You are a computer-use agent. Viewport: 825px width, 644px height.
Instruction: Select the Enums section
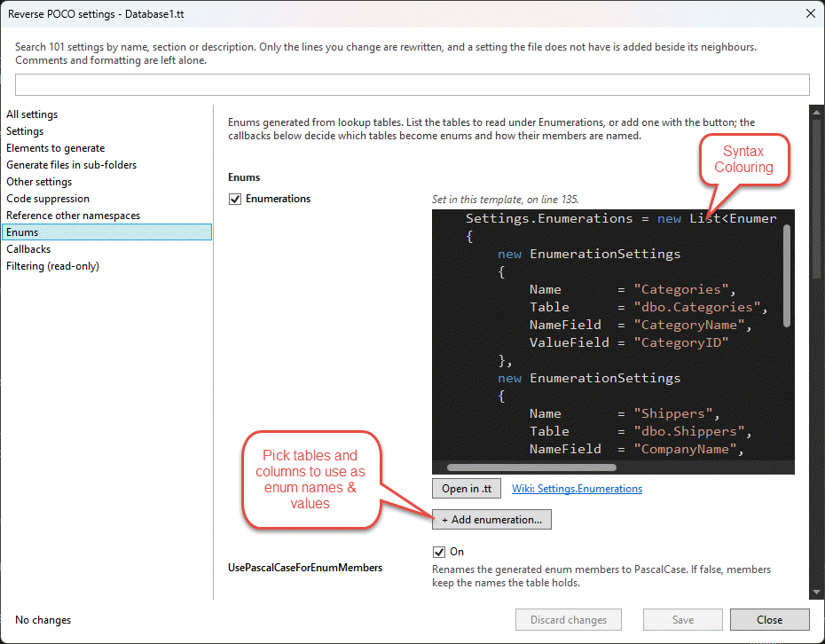tap(106, 232)
